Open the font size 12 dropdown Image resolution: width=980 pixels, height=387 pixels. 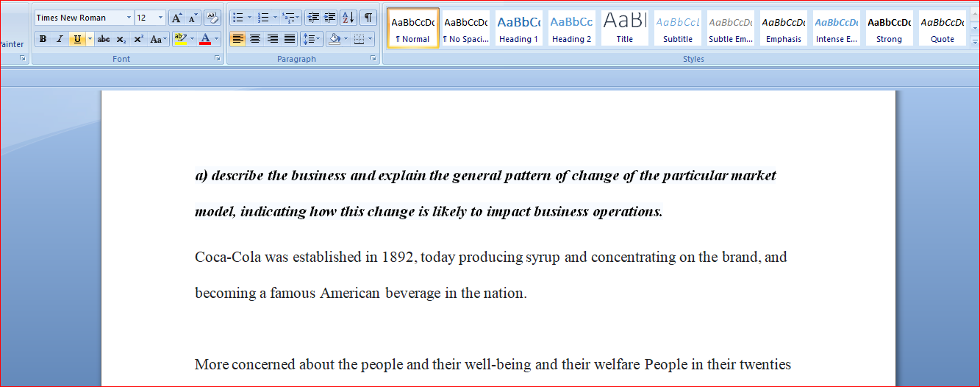coord(161,18)
